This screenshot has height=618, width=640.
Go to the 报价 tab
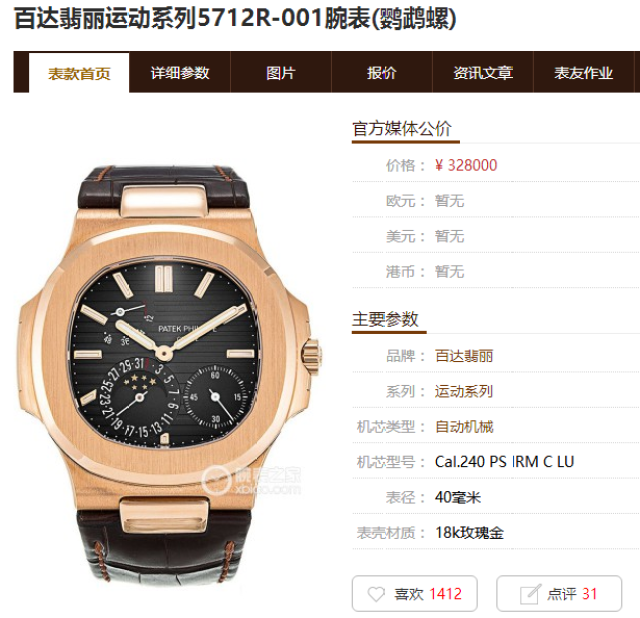tap(382, 73)
